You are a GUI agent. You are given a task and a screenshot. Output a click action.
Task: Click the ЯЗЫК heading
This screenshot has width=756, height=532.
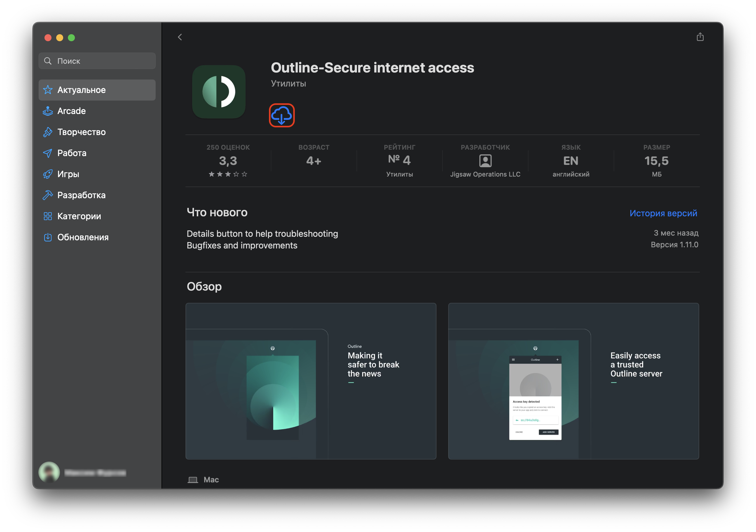(x=571, y=147)
